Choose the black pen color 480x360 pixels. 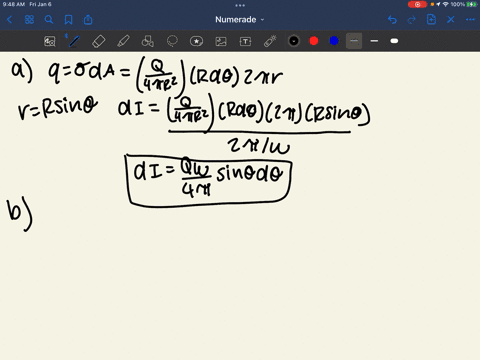tap(294, 41)
